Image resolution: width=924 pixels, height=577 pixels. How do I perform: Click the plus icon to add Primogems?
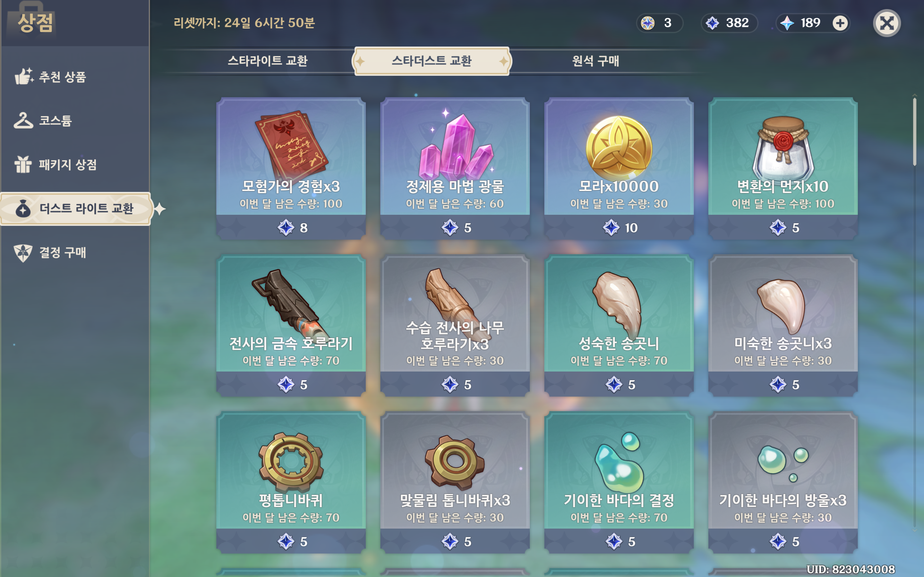[x=840, y=23]
